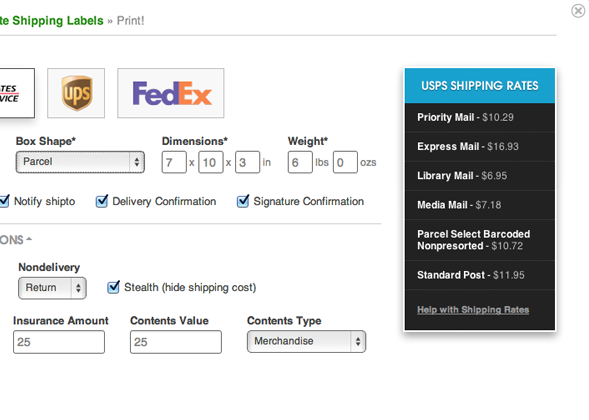589x420 pixels.
Task: Click the third dimension field showing 3
Action: tap(248, 162)
